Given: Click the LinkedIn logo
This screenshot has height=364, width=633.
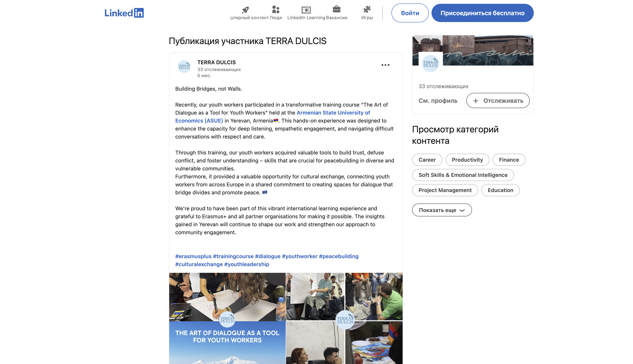Looking at the screenshot, I should point(124,13).
